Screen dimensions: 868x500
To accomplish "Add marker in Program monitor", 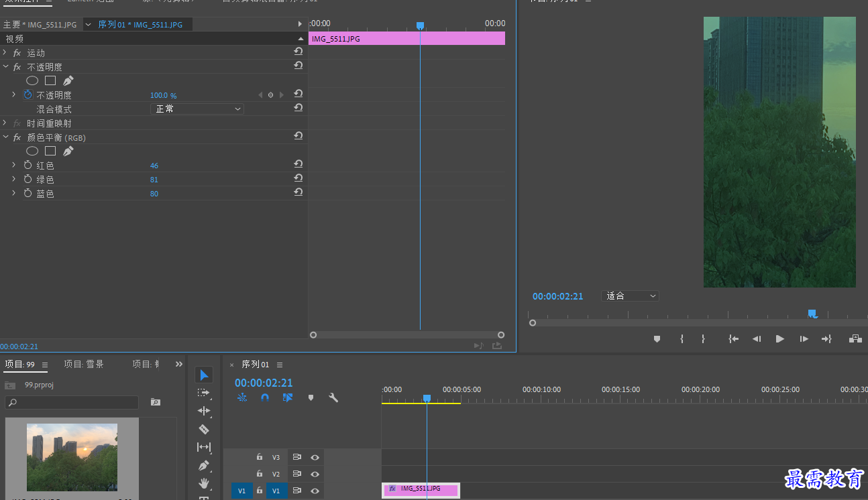I will tap(657, 339).
